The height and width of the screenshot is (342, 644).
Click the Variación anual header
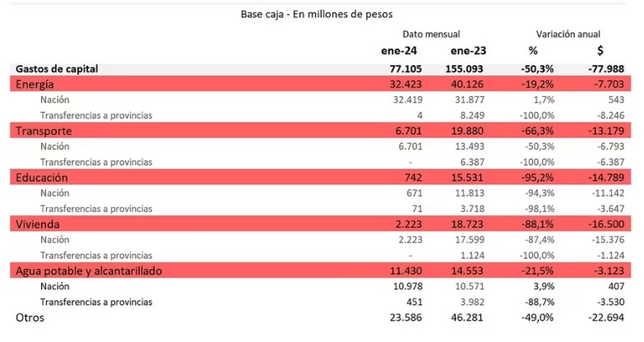[568, 34]
